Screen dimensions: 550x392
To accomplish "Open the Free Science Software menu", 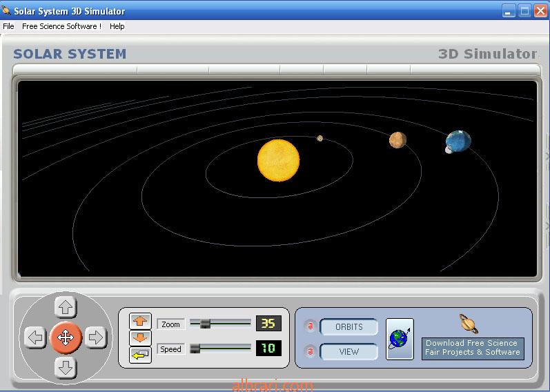I will click(x=61, y=26).
